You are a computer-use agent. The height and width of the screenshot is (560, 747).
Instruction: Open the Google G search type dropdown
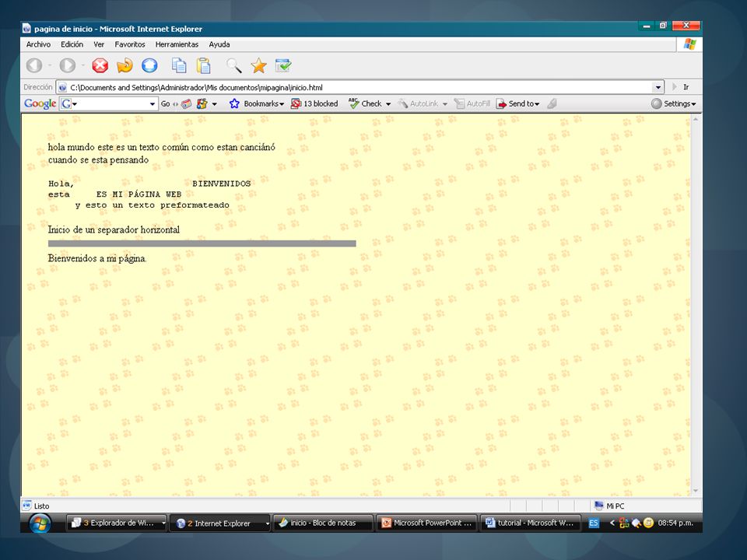(x=75, y=103)
